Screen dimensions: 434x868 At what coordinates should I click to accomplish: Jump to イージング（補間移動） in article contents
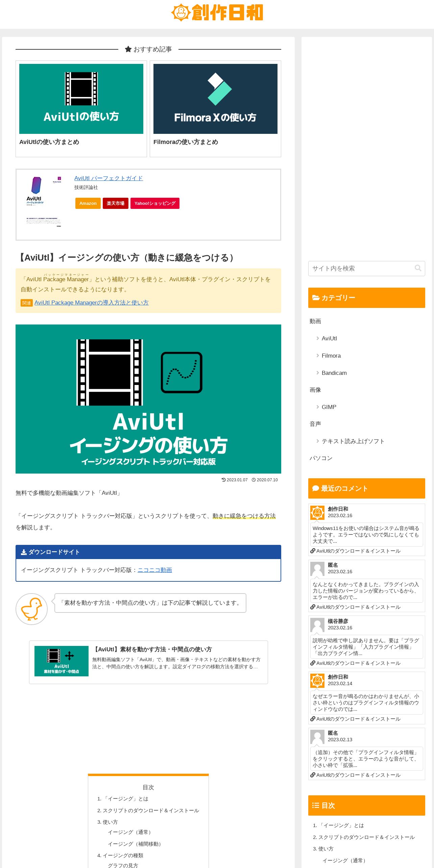[136, 844]
